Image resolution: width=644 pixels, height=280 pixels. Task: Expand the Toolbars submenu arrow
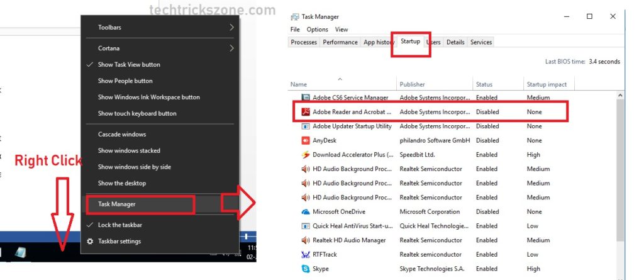pos(231,27)
